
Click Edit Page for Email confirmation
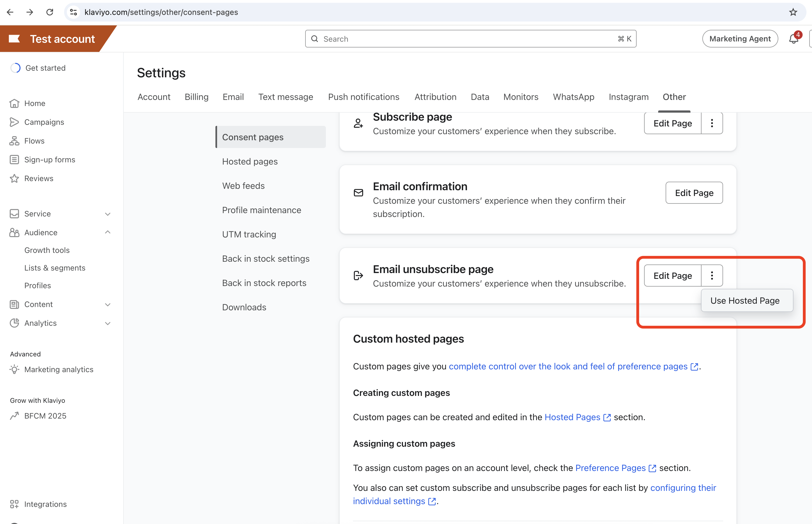pos(694,193)
